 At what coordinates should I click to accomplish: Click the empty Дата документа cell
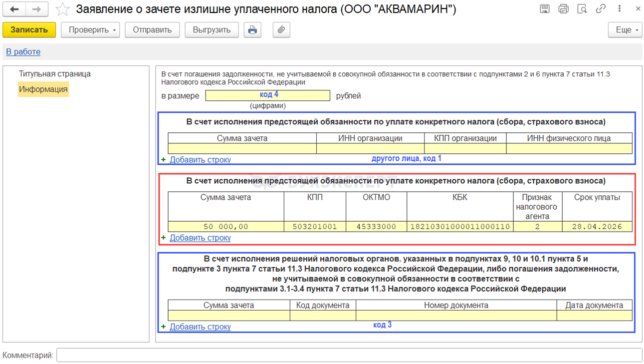click(x=595, y=315)
